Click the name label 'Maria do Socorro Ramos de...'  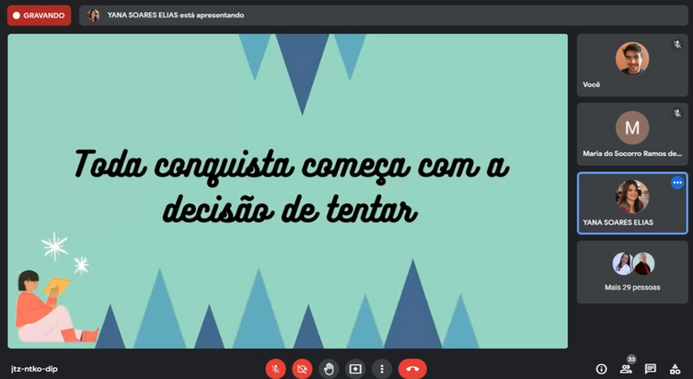click(x=632, y=154)
